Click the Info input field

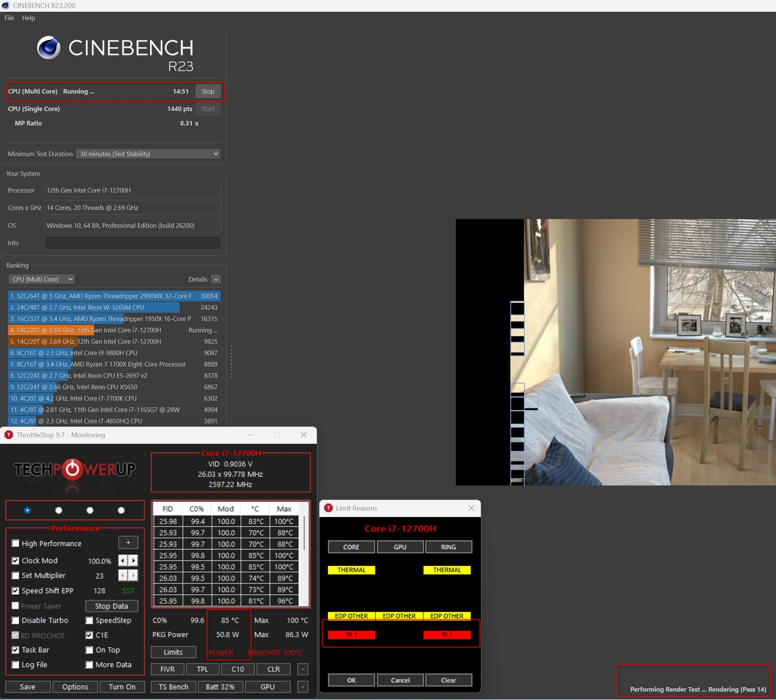click(x=133, y=243)
